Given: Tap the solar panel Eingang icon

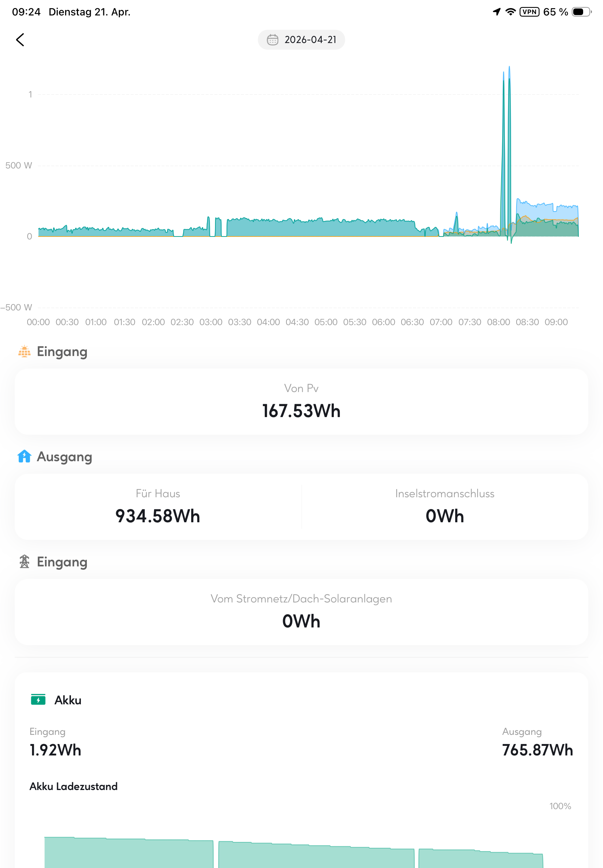Looking at the screenshot, I should coord(25,352).
